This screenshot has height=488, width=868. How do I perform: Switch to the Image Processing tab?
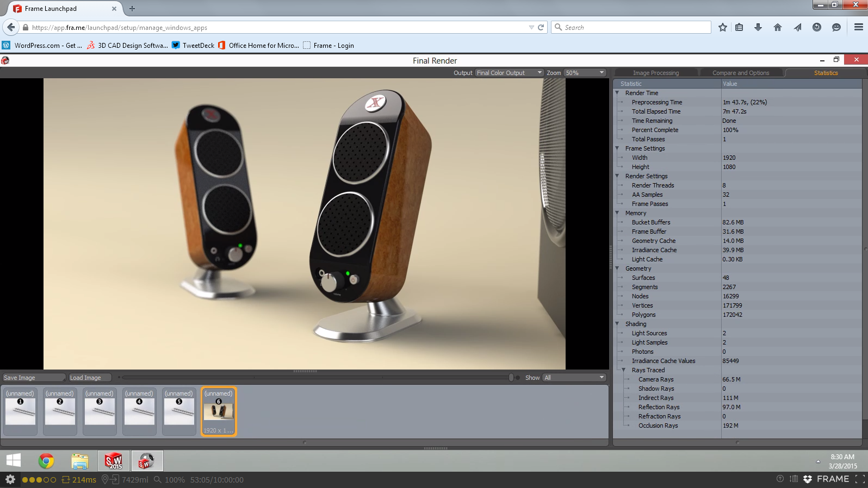tap(655, 73)
